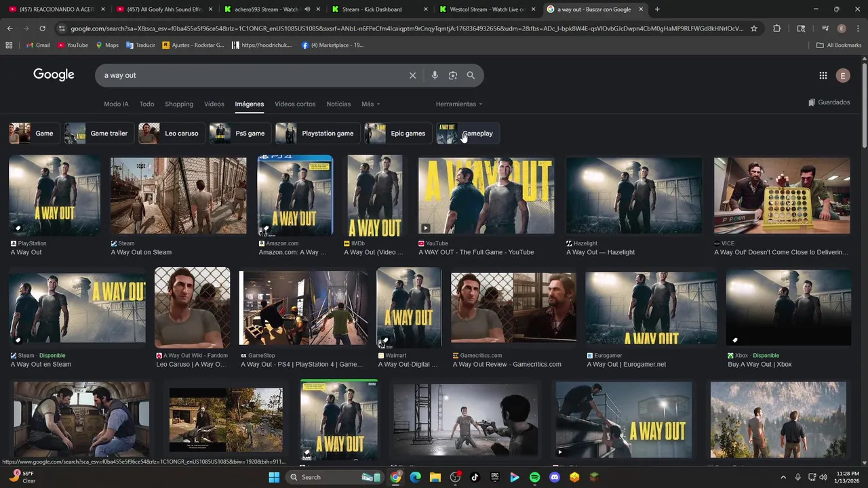The width and height of the screenshot is (868, 488).
Task: Switch to the Shopping tab
Action: coord(179,104)
